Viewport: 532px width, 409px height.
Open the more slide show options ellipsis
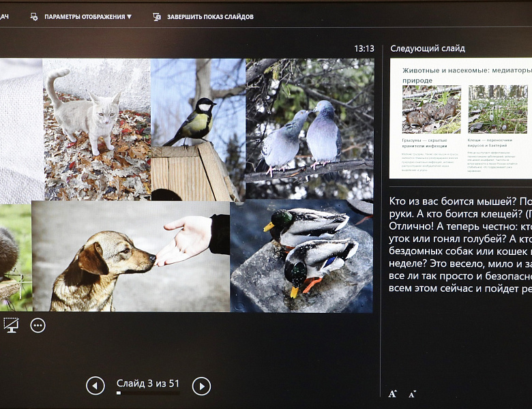click(x=38, y=326)
